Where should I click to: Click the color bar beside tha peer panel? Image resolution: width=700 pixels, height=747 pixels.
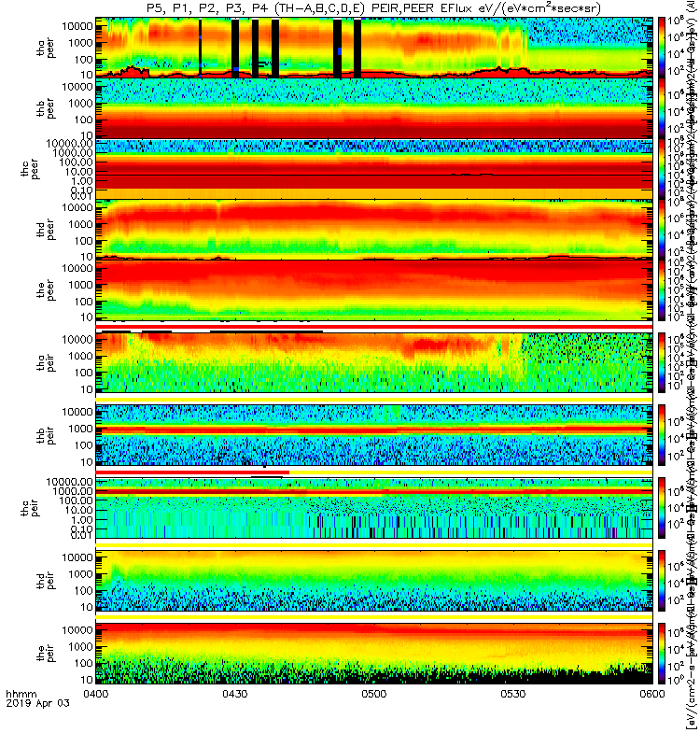[x=662, y=48]
